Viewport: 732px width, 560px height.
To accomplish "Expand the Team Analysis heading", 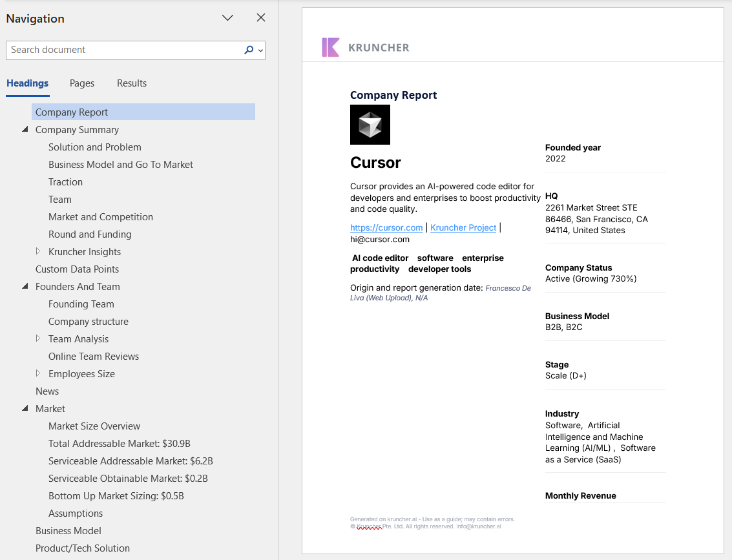I will (x=38, y=338).
